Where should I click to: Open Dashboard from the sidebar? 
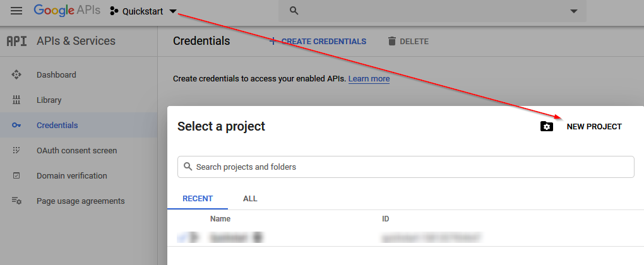click(56, 74)
